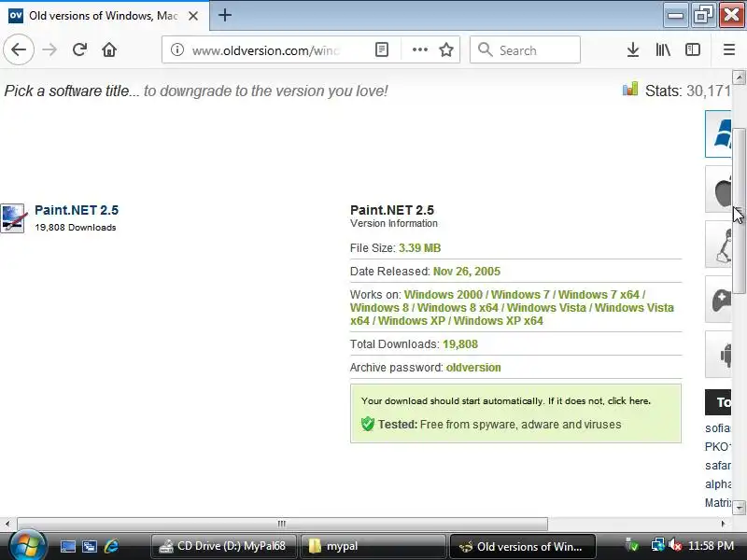Click the Old versions of Win... taskbar button
Viewport: 747px width, 560px height.
[x=523, y=546]
